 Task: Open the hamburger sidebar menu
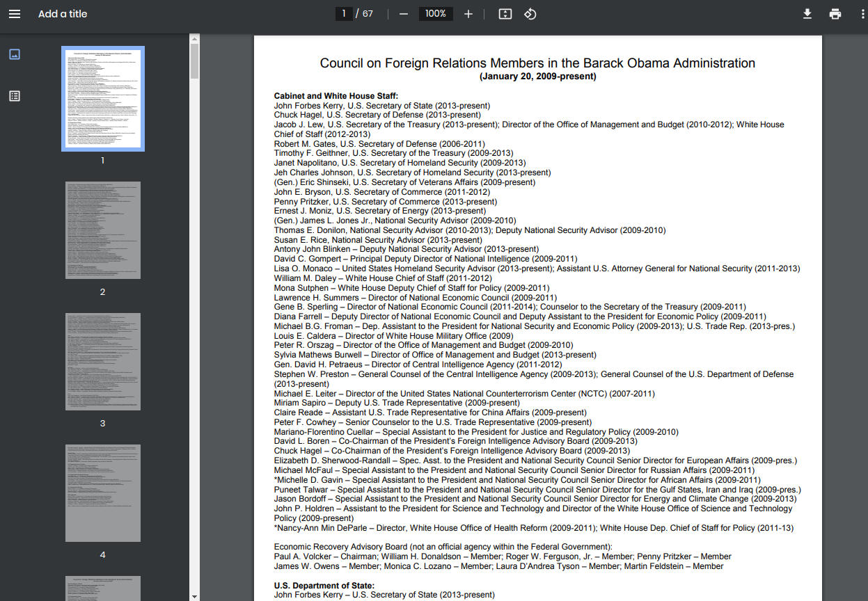[x=15, y=14]
